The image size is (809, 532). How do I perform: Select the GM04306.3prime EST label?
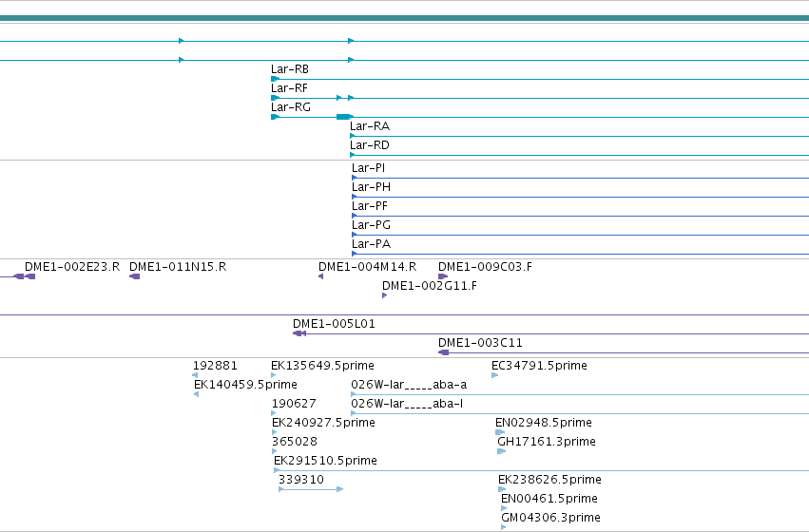[x=550, y=518]
